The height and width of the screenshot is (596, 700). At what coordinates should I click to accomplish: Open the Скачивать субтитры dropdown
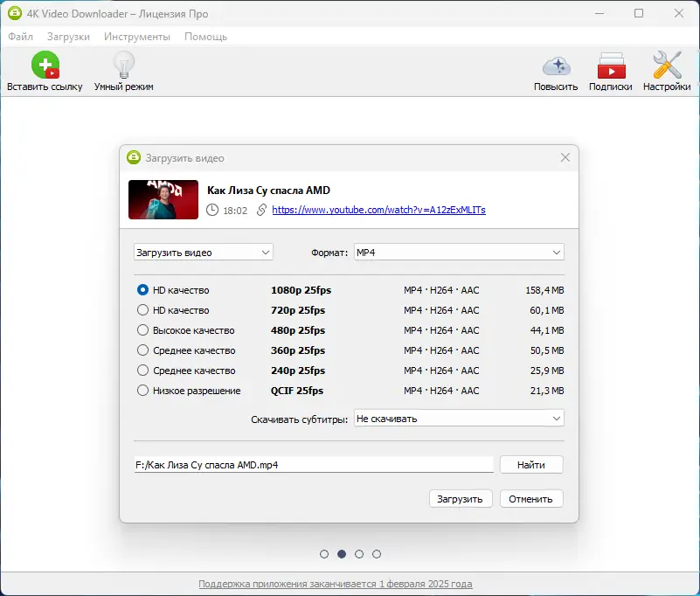459,419
